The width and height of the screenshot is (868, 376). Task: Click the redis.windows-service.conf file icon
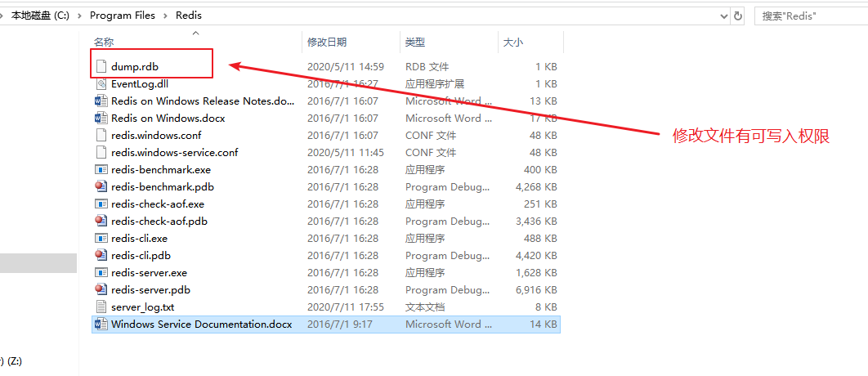[101, 153]
